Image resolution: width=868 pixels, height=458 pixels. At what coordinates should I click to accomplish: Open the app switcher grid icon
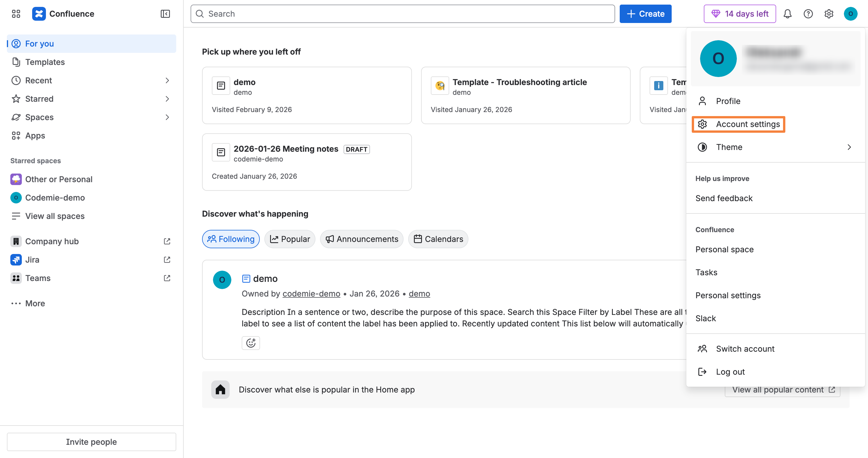click(x=15, y=14)
